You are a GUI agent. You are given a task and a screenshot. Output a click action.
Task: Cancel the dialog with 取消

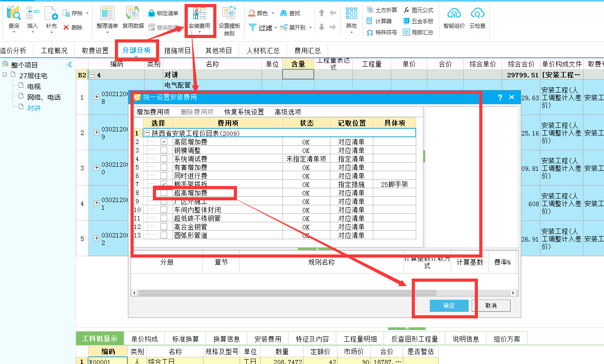(x=491, y=306)
